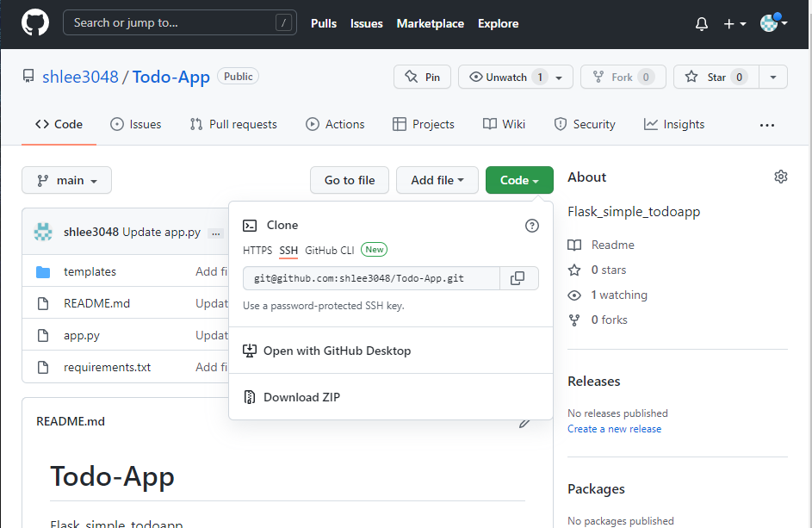The width and height of the screenshot is (812, 528).
Task: Open the requirements.txt file
Action: pyautogui.click(x=107, y=367)
